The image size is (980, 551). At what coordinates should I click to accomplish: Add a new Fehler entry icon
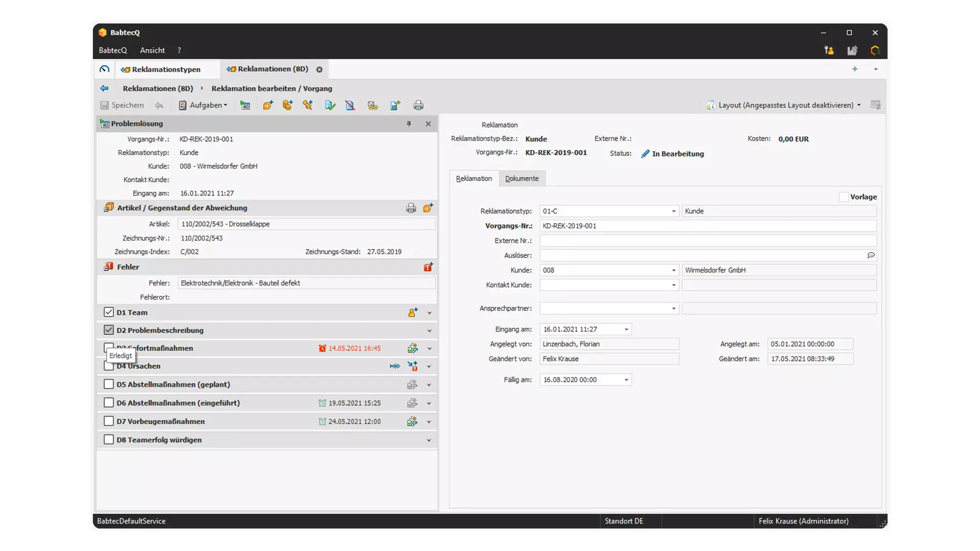(x=428, y=267)
